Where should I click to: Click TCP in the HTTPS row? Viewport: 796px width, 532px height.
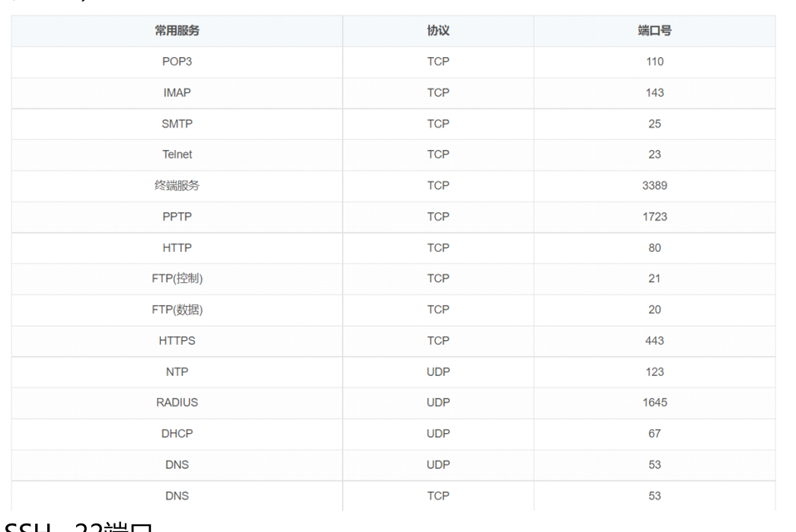[438, 341]
